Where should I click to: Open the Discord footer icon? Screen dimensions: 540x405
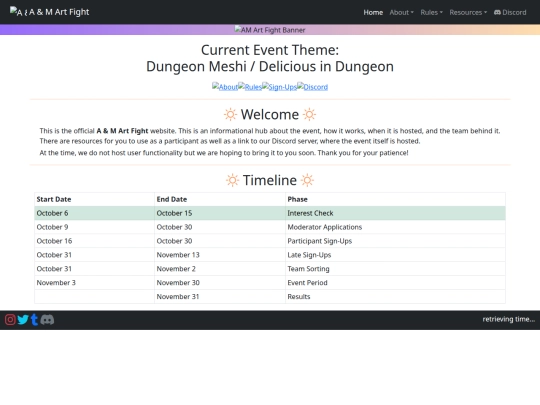(x=47, y=320)
